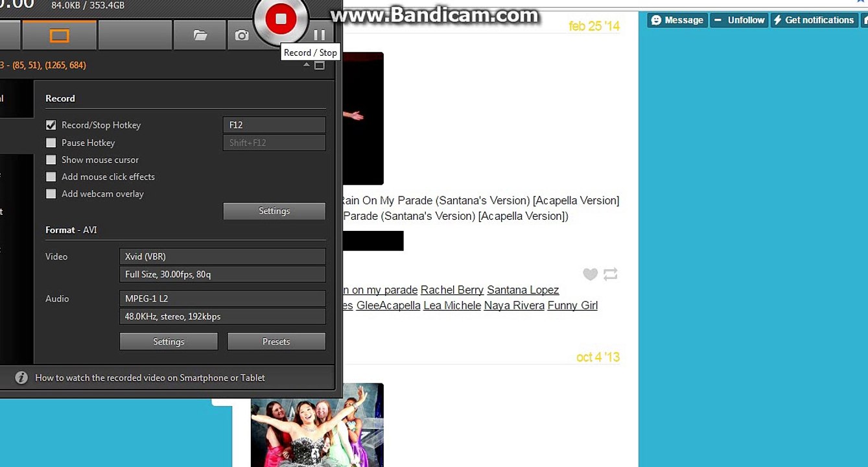868x467 pixels.
Task: Select the orange screen rectangle recording mode
Action: click(x=60, y=35)
